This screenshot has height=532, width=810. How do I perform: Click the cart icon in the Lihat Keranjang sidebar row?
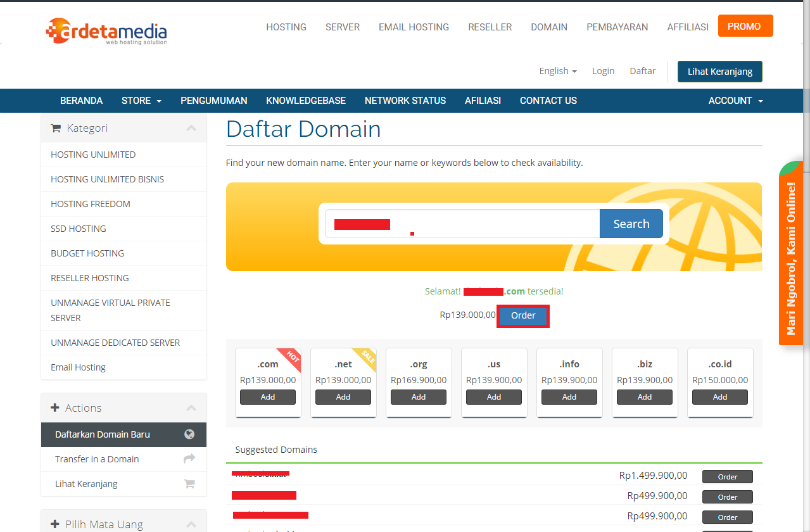click(x=189, y=484)
